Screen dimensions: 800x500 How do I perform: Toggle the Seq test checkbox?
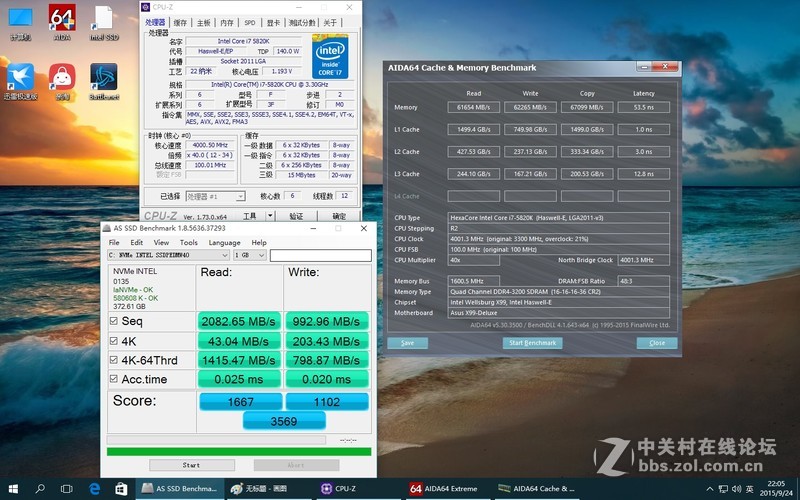[114, 321]
